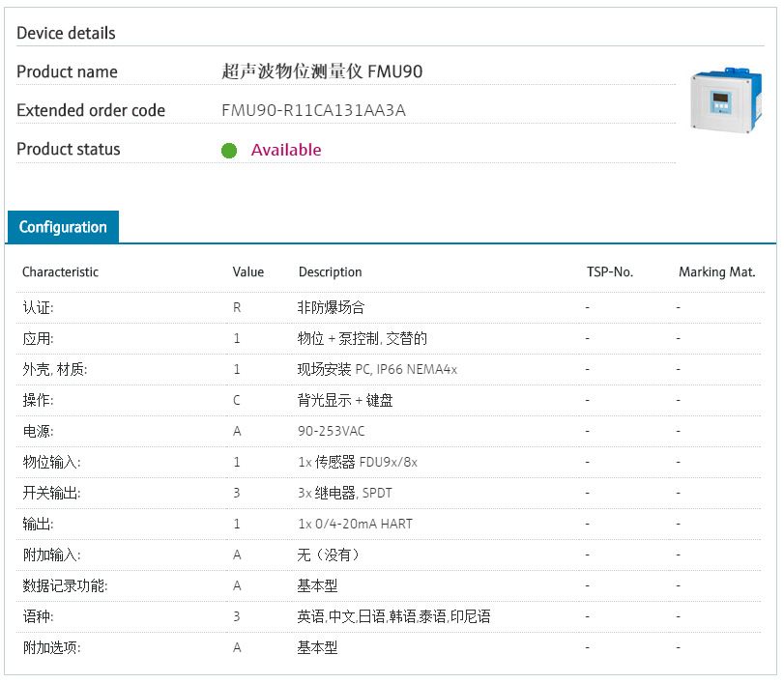The image size is (784, 683).
Task: Select the 认证 characteristic row label
Action: click(x=38, y=307)
